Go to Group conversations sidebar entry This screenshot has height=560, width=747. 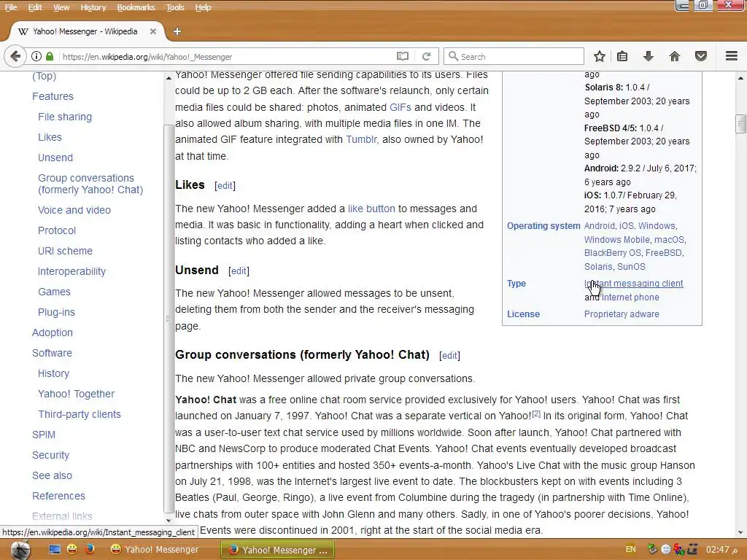click(x=90, y=184)
